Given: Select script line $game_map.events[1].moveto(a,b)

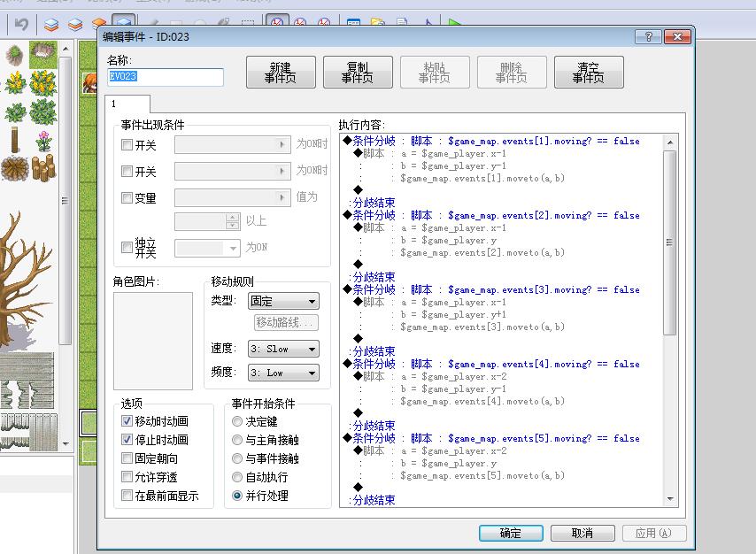Looking at the screenshot, I should point(482,178).
